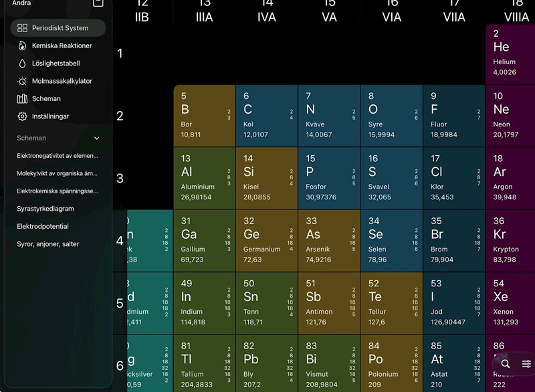Open filter sliders icon at bottom right
Image resolution: width=535 pixels, height=392 pixels.
(x=526, y=364)
